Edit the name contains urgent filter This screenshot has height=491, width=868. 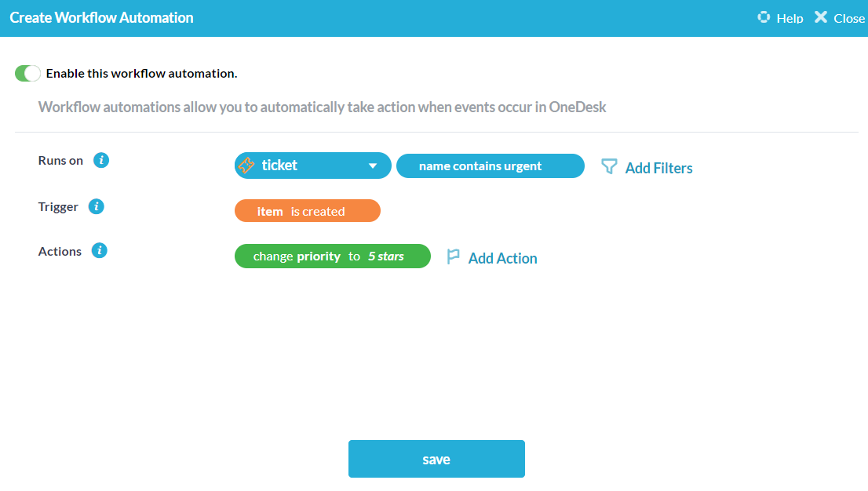click(x=491, y=166)
